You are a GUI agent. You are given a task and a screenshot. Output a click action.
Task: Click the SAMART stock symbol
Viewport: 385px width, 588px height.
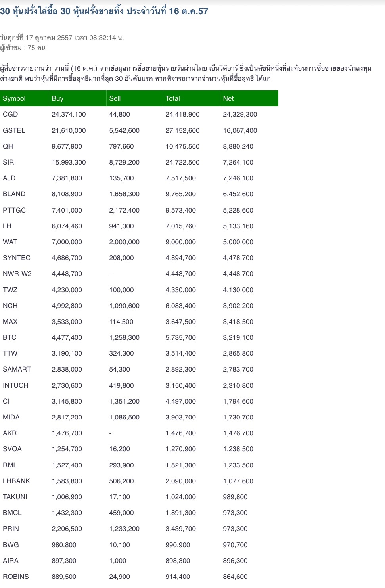point(17,369)
